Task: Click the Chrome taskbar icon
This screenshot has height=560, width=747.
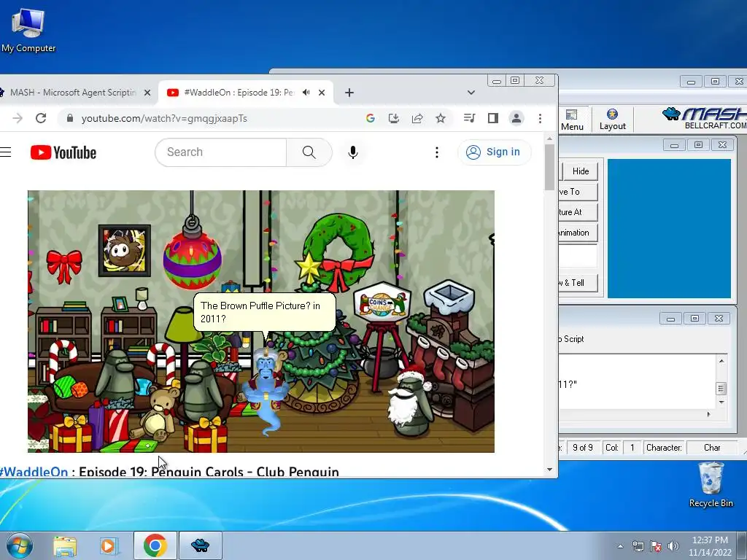Action: pyautogui.click(x=155, y=545)
